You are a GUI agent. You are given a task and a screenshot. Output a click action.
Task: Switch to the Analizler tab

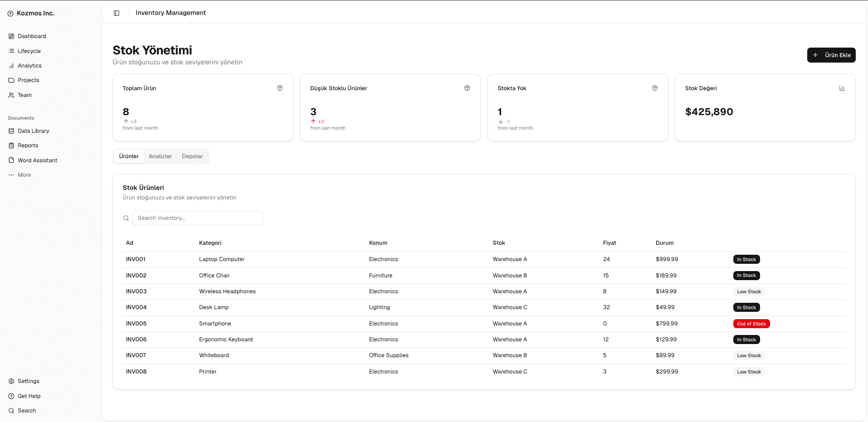(x=160, y=156)
